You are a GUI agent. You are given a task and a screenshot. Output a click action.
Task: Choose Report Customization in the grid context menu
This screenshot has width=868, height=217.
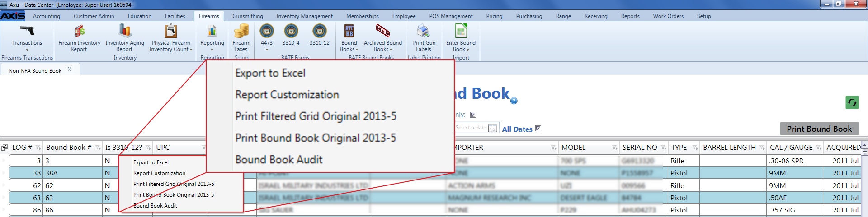pos(159,173)
